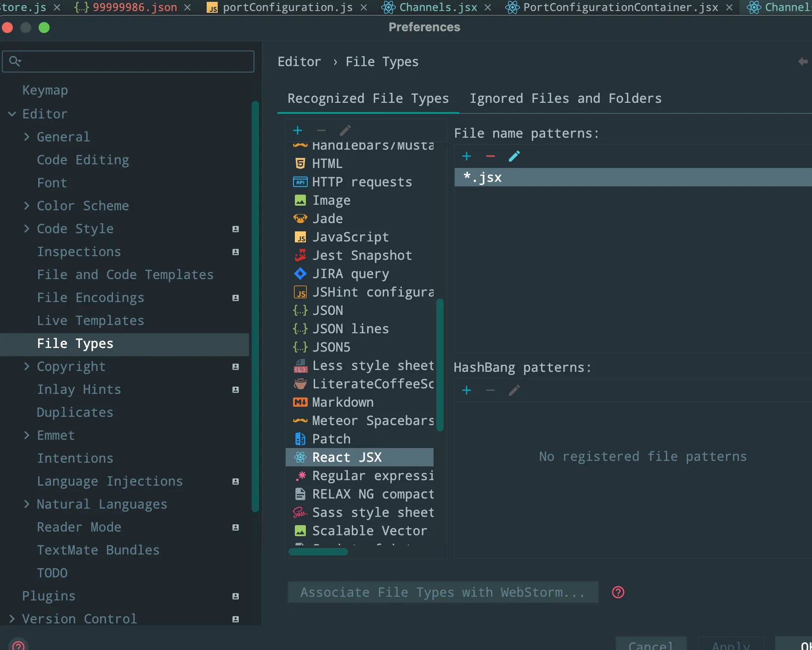
Task: Select Sass style sheet file type
Action: pyautogui.click(x=360, y=512)
